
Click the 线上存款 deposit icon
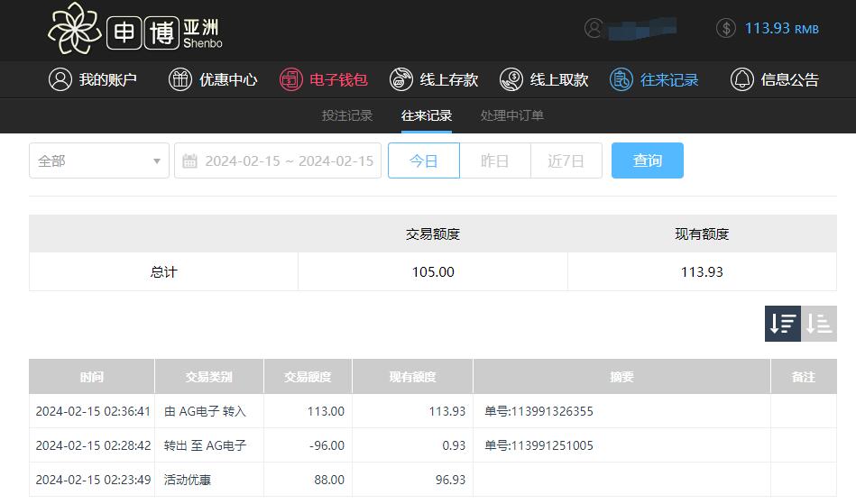coord(400,79)
